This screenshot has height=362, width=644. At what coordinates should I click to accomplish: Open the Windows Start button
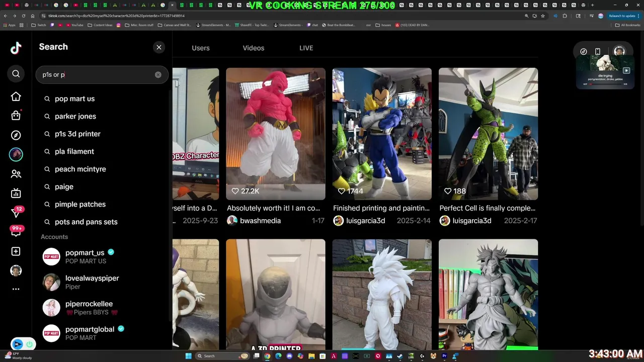pos(189,356)
